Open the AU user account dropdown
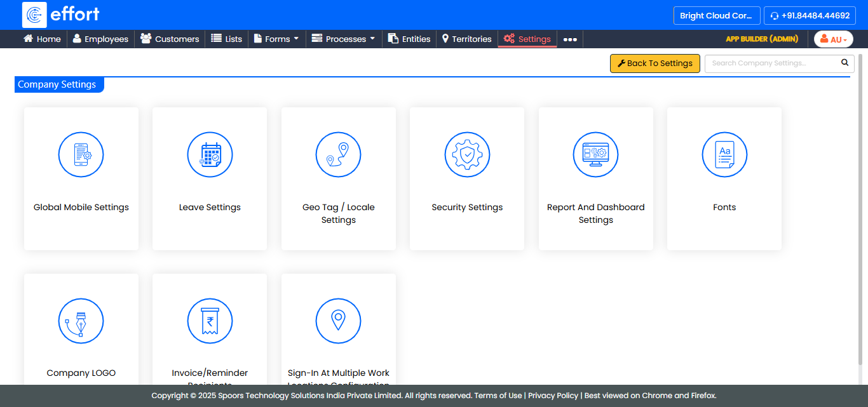 833,39
